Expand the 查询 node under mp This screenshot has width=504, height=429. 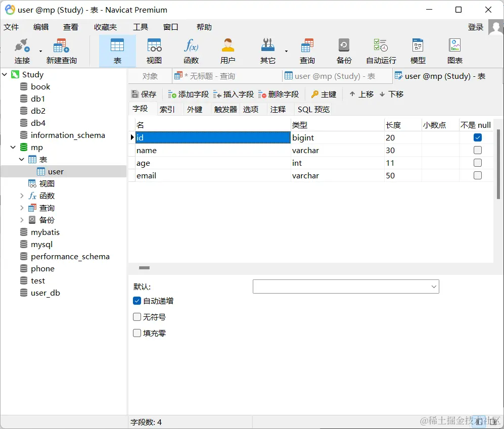(22, 208)
